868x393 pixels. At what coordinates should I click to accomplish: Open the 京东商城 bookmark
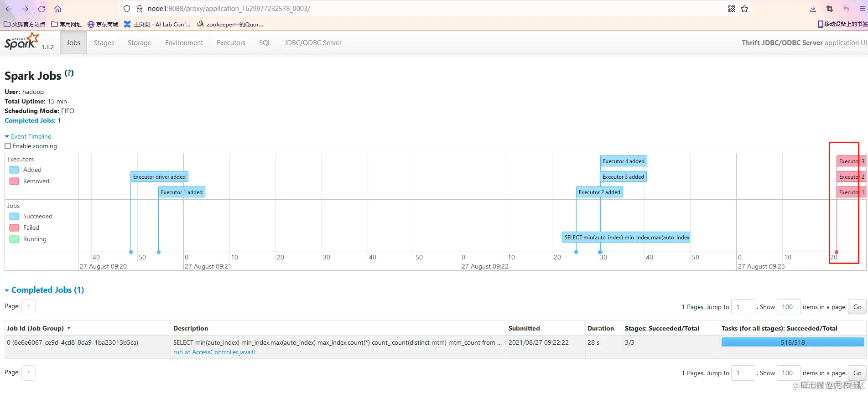click(103, 24)
